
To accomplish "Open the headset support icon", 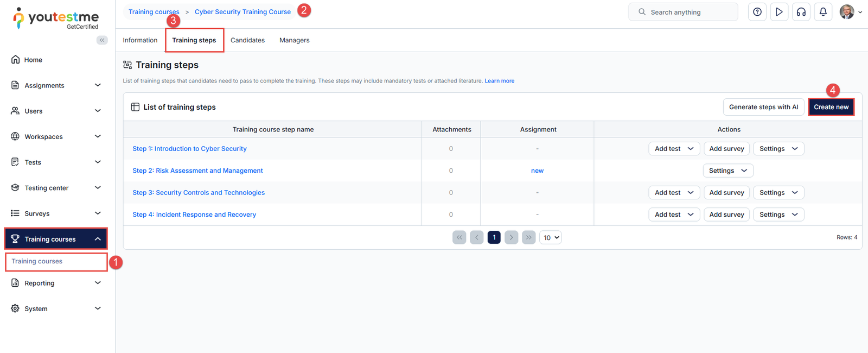I will tap(801, 12).
